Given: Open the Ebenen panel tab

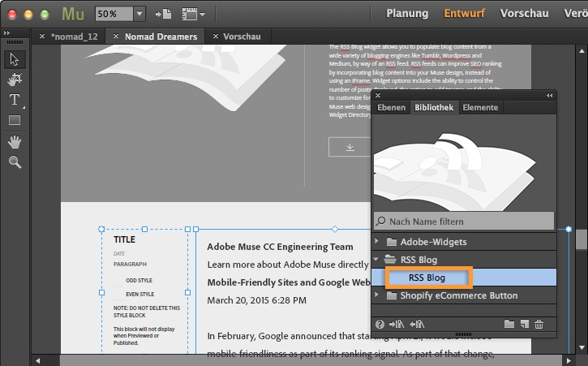Looking at the screenshot, I should [391, 107].
